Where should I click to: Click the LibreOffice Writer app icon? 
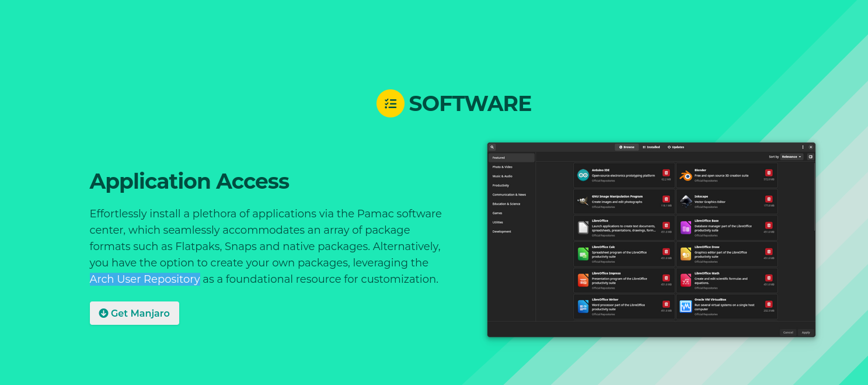point(583,306)
